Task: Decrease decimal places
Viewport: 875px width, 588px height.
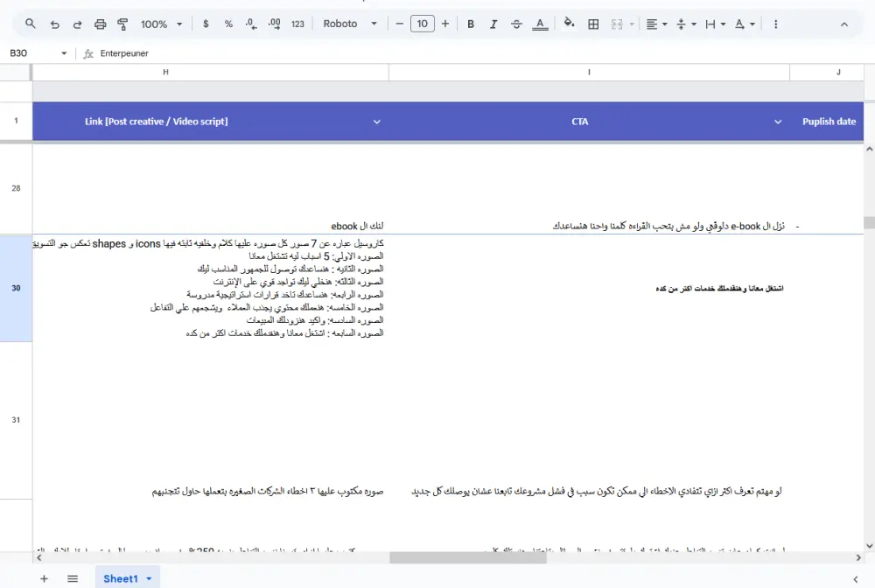Action: point(249,24)
